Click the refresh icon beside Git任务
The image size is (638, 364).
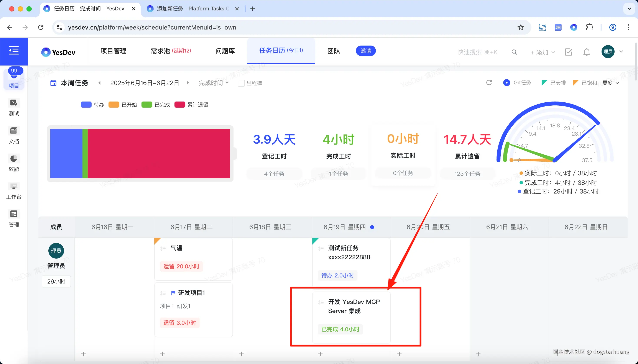click(x=489, y=83)
